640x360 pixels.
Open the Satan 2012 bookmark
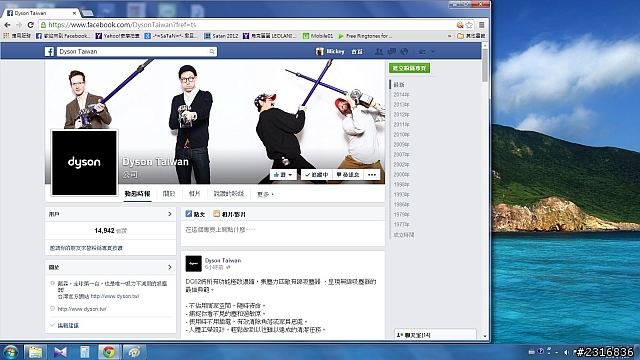(221, 36)
